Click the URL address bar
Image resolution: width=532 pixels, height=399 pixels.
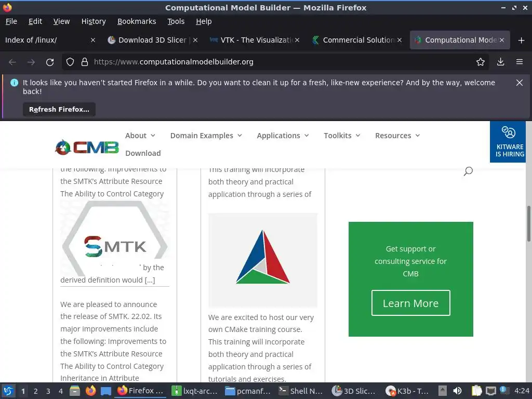tap(275, 62)
